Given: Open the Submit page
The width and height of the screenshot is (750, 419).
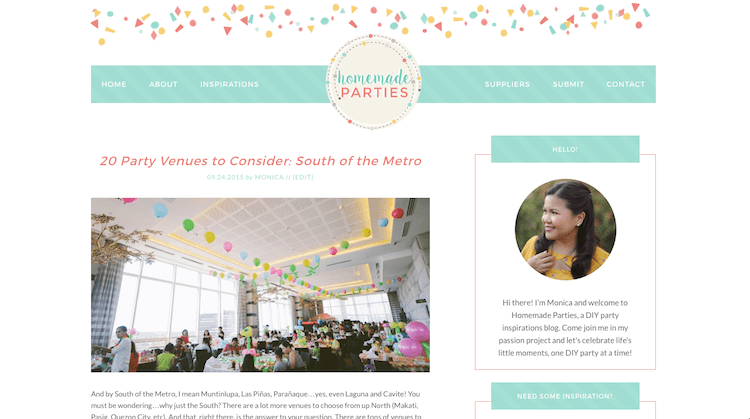Looking at the screenshot, I should (x=568, y=84).
